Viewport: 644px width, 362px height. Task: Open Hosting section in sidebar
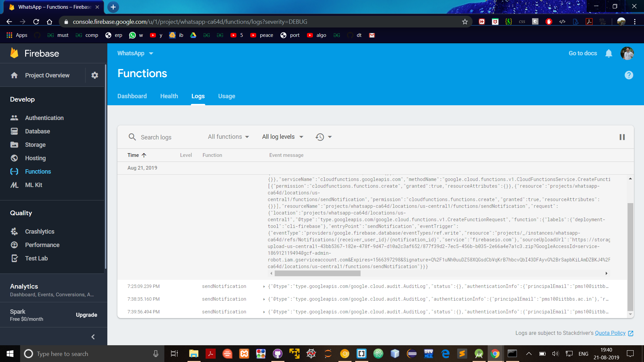pyautogui.click(x=35, y=158)
